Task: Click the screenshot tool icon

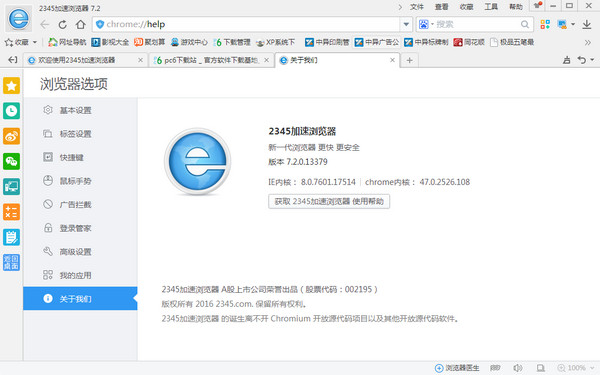Action: (x=562, y=24)
